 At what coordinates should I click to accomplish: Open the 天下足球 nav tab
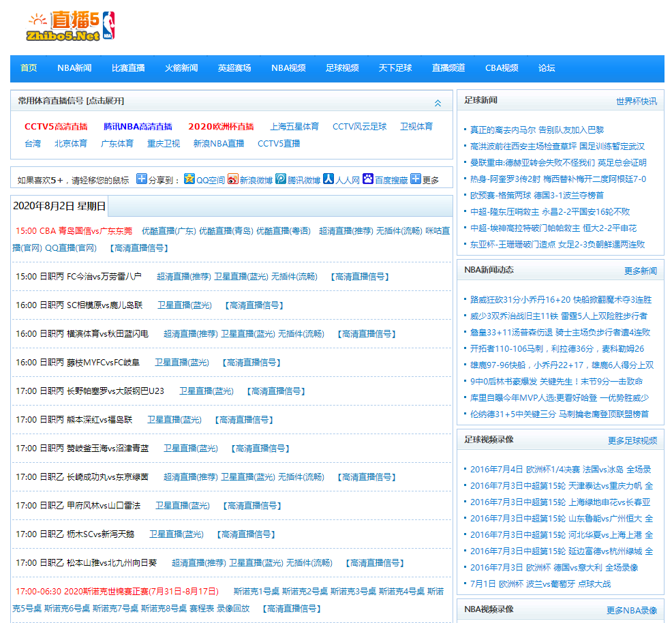[x=395, y=67]
